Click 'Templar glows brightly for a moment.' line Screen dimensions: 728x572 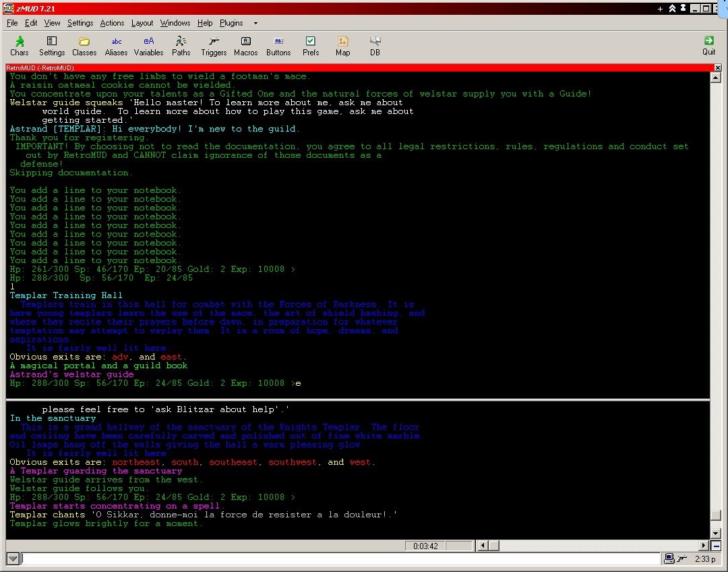107,523
